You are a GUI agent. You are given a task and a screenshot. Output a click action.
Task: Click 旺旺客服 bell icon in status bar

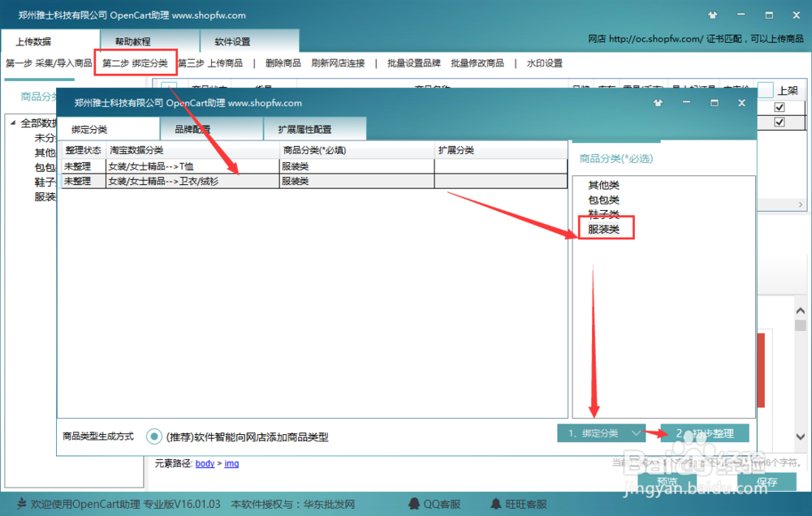tap(496, 504)
